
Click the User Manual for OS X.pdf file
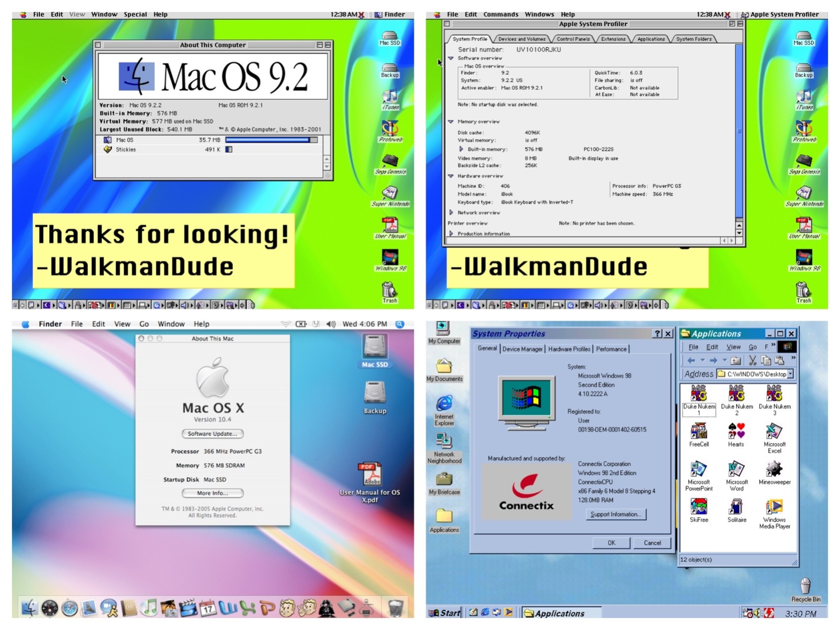pos(369,476)
